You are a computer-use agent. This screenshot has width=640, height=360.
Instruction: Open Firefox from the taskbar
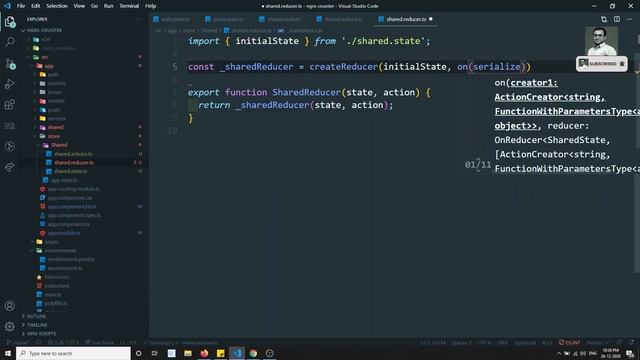pyautogui.click(x=204, y=353)
